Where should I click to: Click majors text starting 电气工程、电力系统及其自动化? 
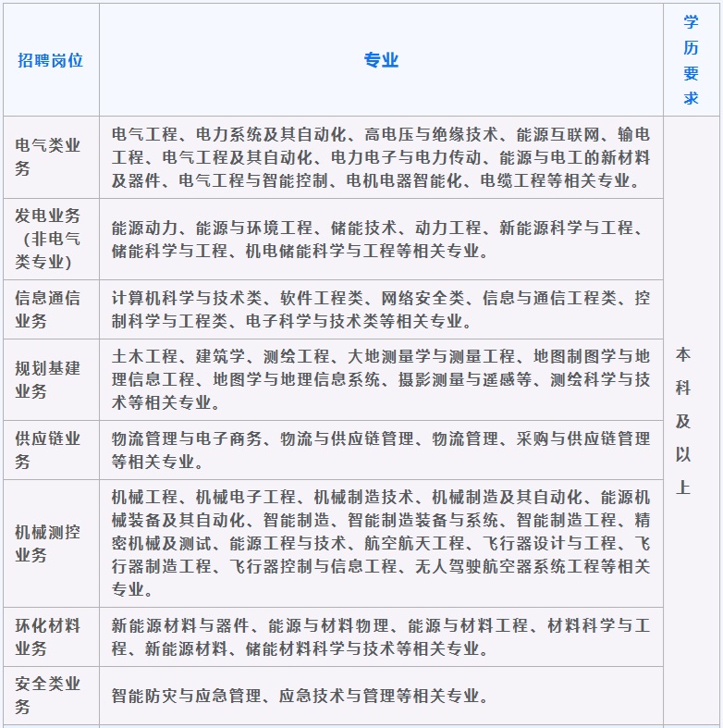pos(381,157)
